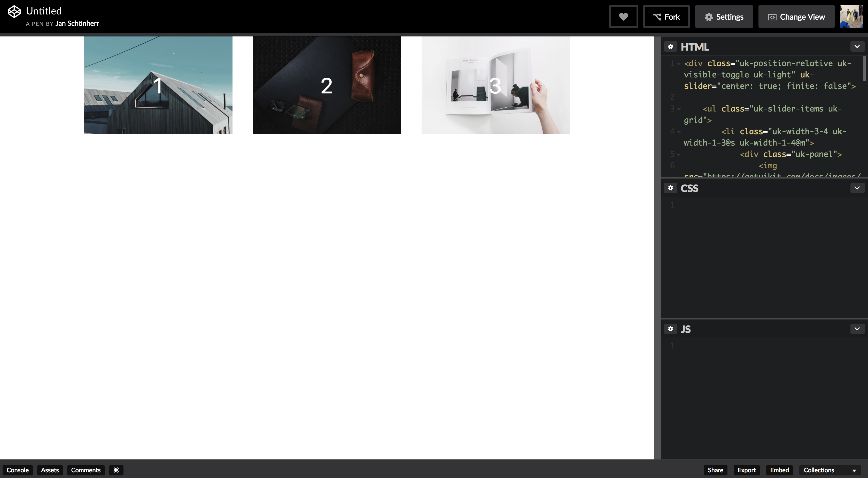Screen dimensions: 868x478
Task: Collapse the CSS editor panel
Action: pos(857,188)
